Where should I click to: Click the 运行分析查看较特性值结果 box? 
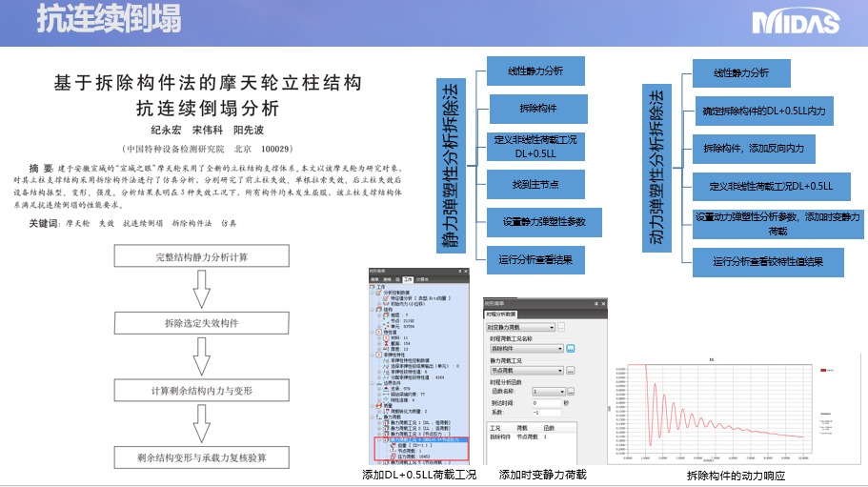click(768, 261)
